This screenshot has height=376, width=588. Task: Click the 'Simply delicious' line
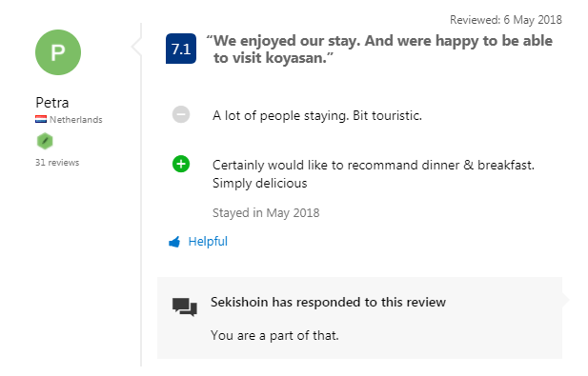tap(260, 184)
